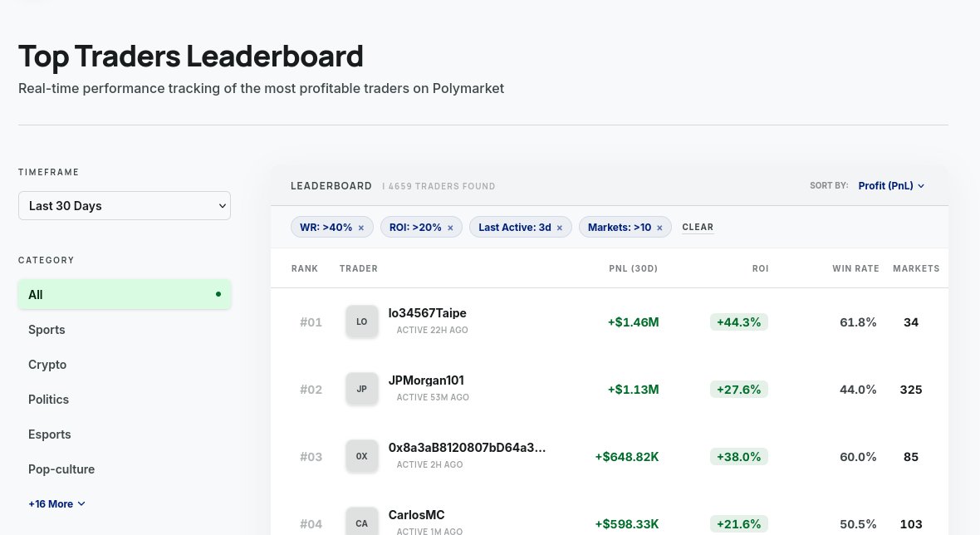This screenshot has height=535, width=980.
Task: Click the 0X avatar icon
Action: point(362,456)
